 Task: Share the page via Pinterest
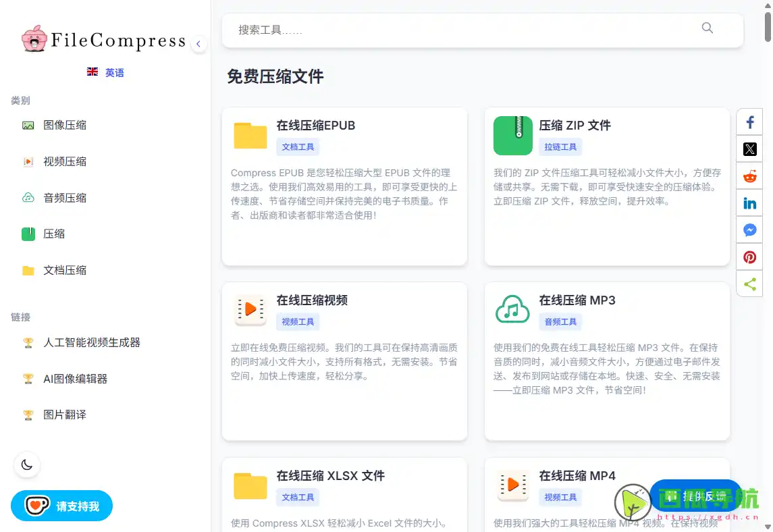click(749, 257)
